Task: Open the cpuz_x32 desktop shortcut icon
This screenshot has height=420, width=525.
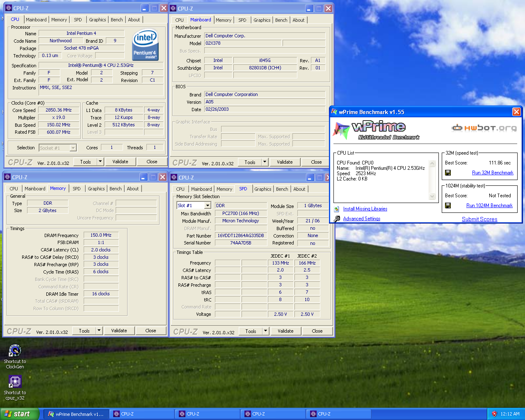Action: (15, 382)
